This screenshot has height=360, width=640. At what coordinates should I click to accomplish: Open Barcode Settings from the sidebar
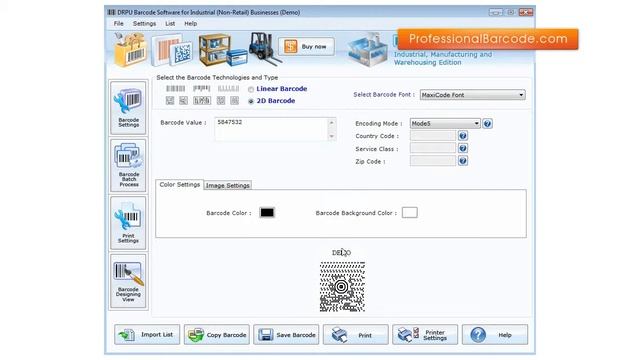pos(129,108)
